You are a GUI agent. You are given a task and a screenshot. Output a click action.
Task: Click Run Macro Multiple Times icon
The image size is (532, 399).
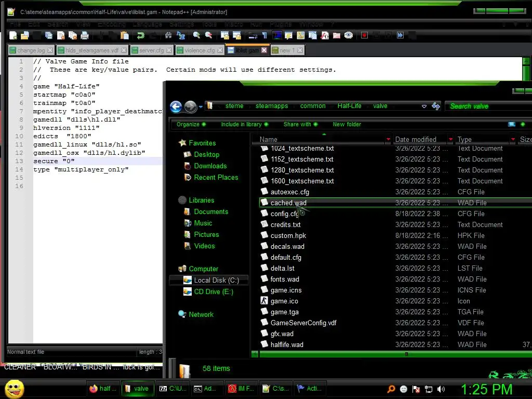[401, 35]
